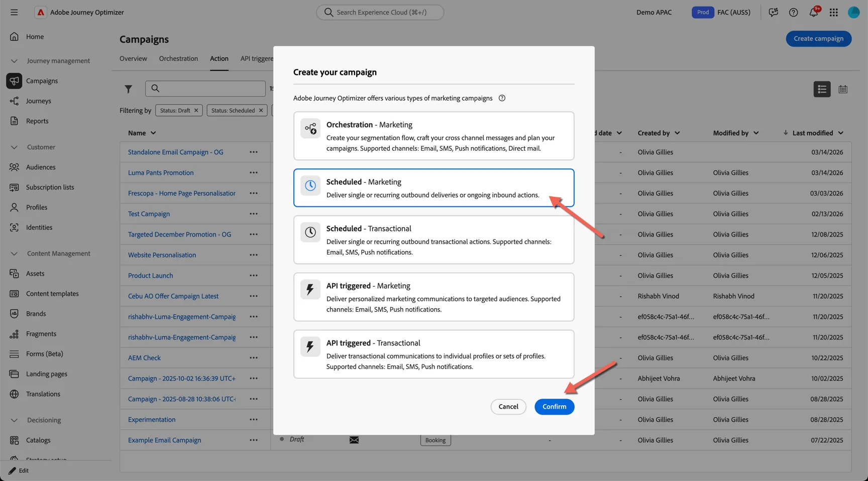The width and height of the screenshot is (868, 481).
Task: Collapse the Journey management section
Action: 14,61
